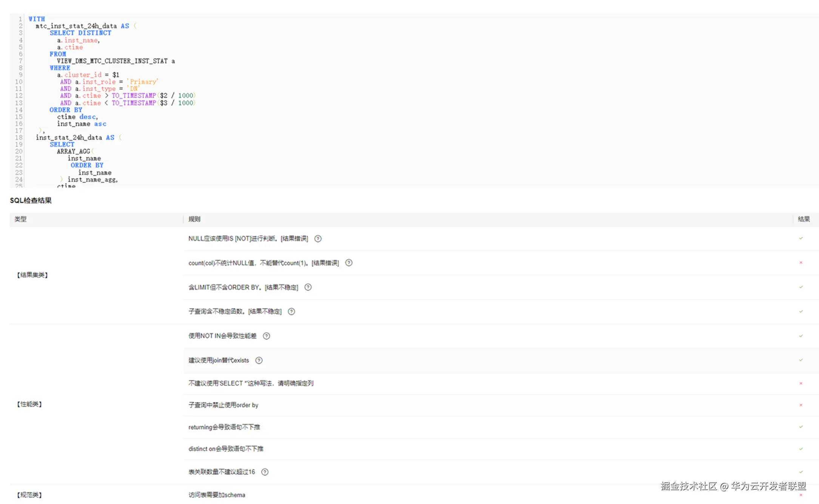Click the 访问表需要加schema rule text
The width and height of the screenshot is (819, 504).
(x=217, y=495)
